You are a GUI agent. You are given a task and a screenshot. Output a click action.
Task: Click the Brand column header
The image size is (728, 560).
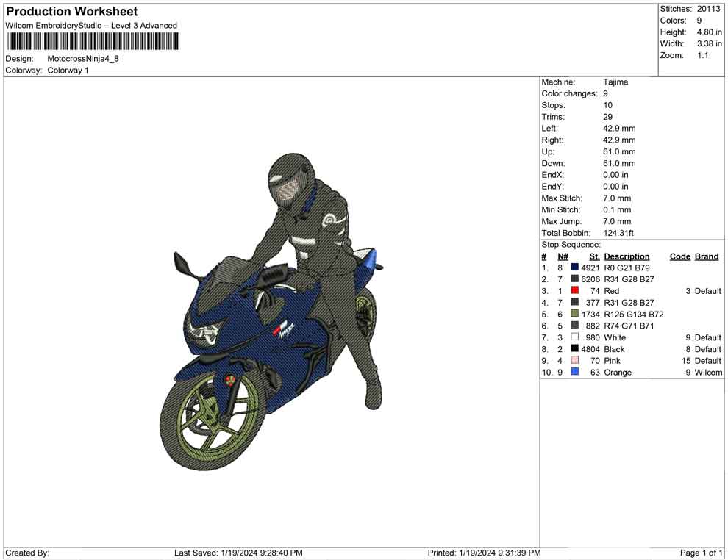(x=707, y=256)
